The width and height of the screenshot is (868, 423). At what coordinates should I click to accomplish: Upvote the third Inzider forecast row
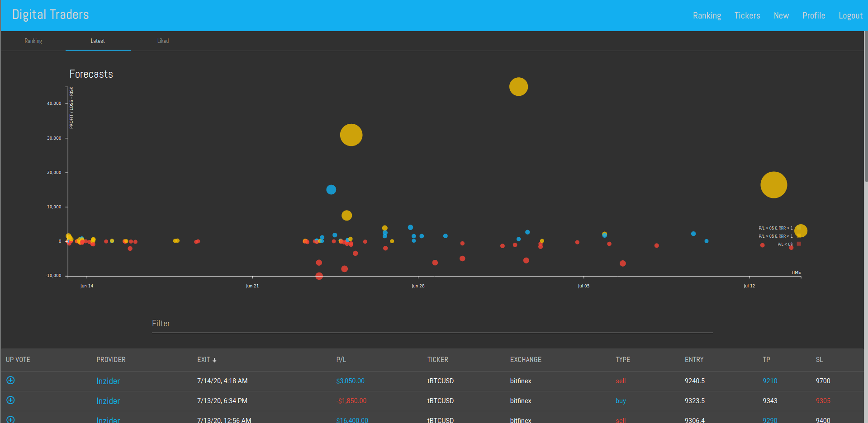tap(10, 419)
